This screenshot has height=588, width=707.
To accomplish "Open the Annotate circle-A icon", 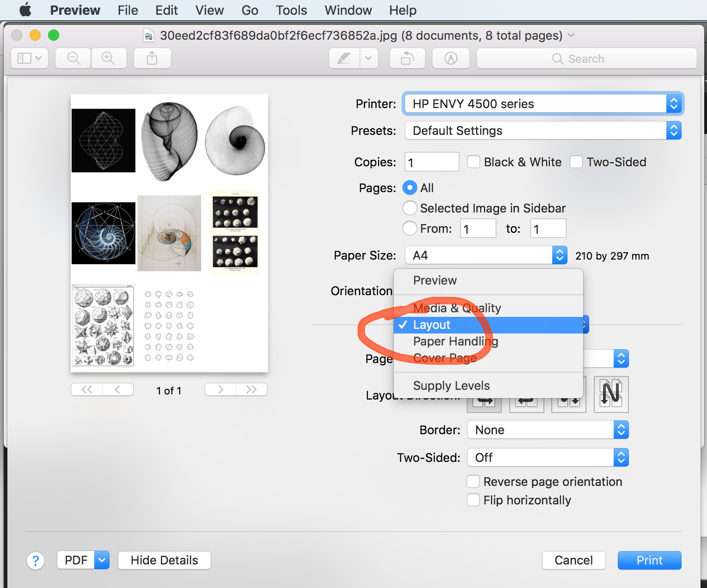I will pos(451,58).
